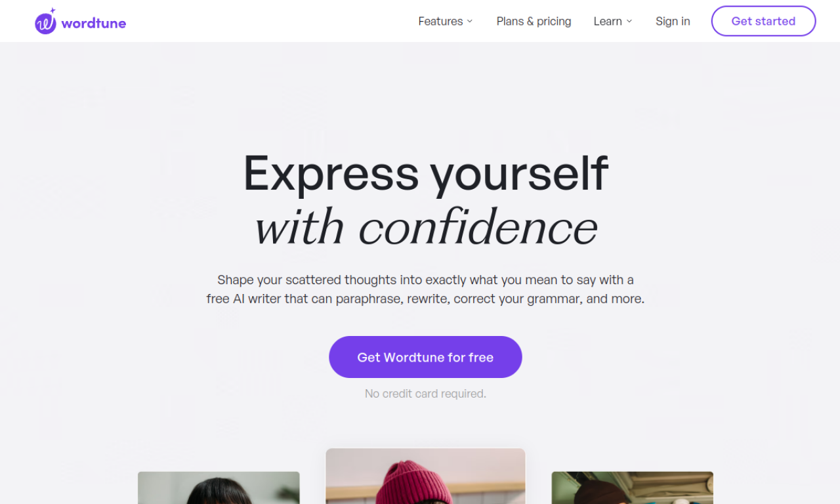Viewport: 840px width, 504px height.
Task: Click the Get Wordtune for free button
Action: pyautogui.click(x=425, y=357)
